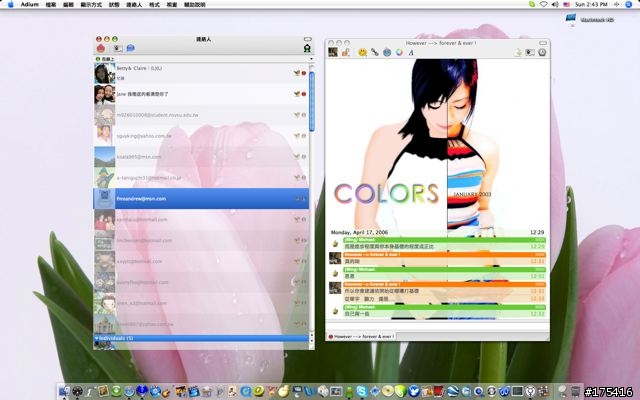Open the 輔助說明 help menu

tap(195, 4)
